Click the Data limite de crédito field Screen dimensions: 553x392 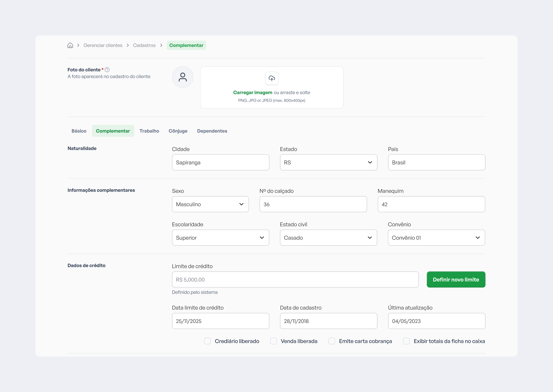221,321
